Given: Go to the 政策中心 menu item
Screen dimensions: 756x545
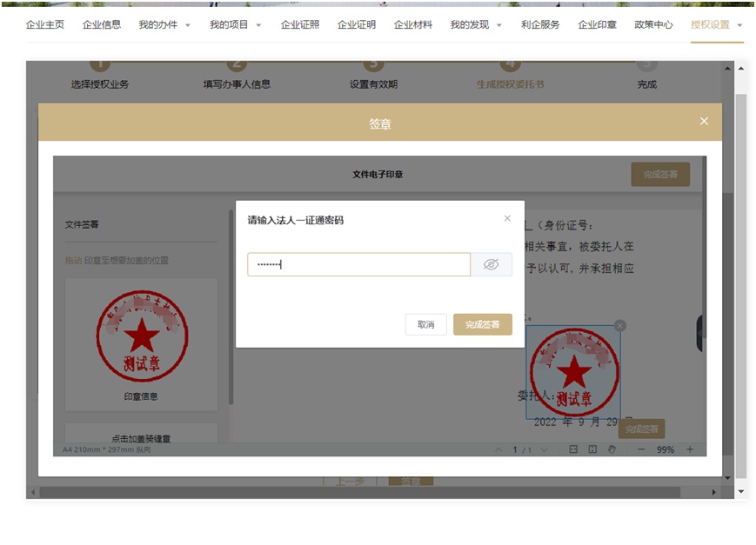Looking at the screenshot, I should [653, 24].
